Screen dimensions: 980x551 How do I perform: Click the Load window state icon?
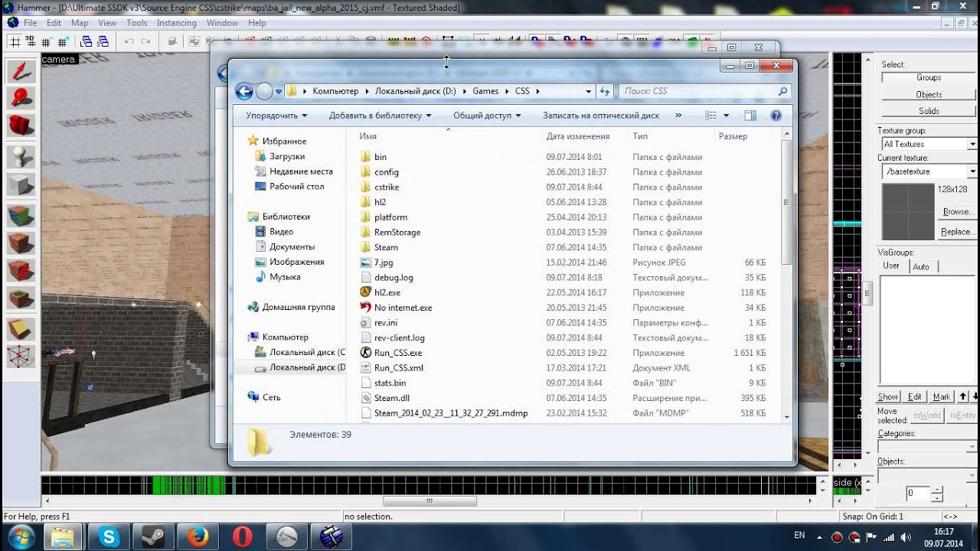coord(87,41)
